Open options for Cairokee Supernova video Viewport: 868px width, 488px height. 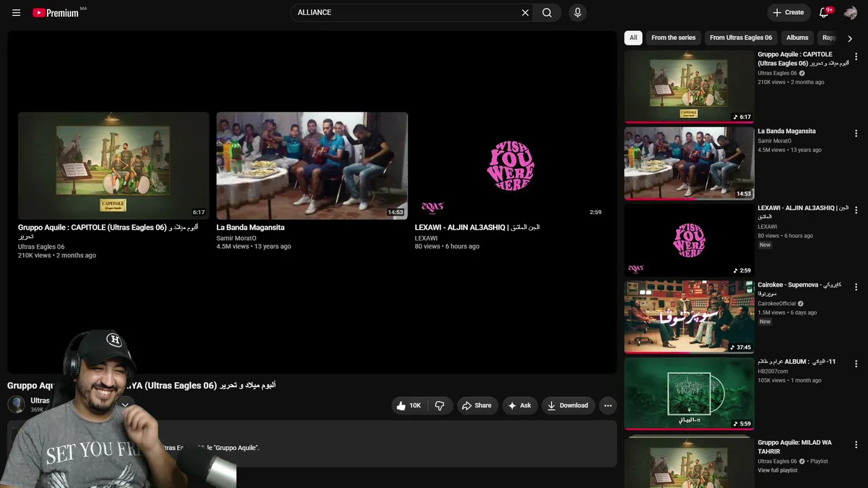point(856,287)
